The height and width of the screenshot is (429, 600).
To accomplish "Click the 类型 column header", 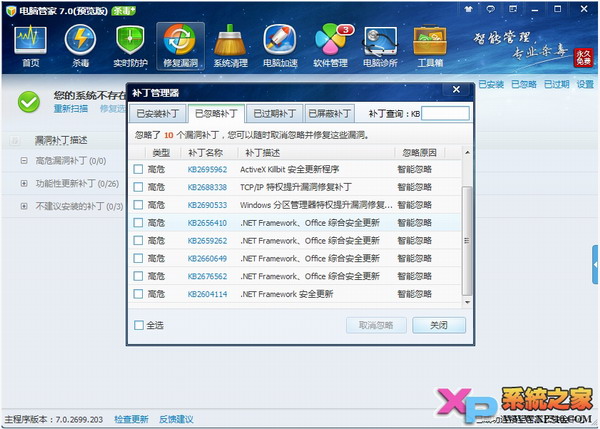I will tap(161, 153).
